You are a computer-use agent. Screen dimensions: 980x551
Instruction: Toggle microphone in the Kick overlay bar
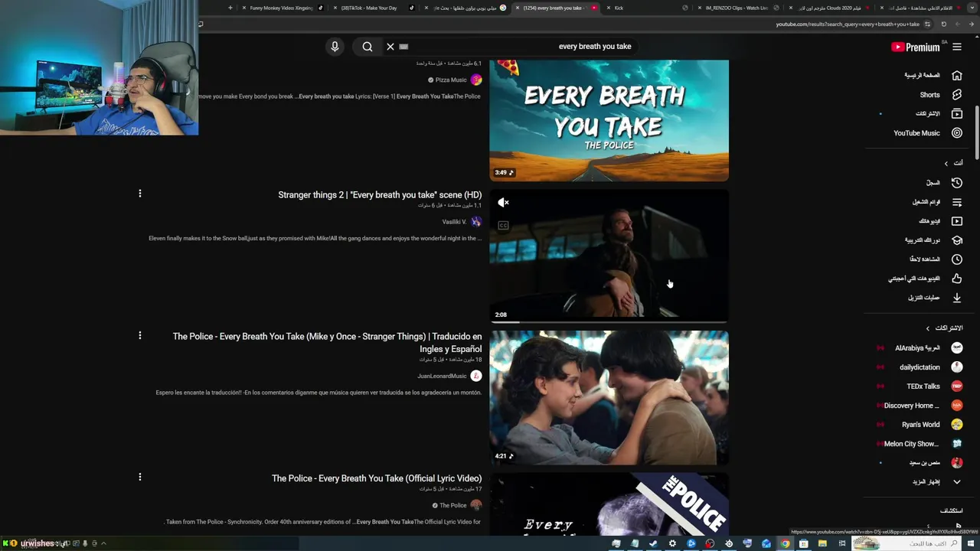(x=85, y=543)
